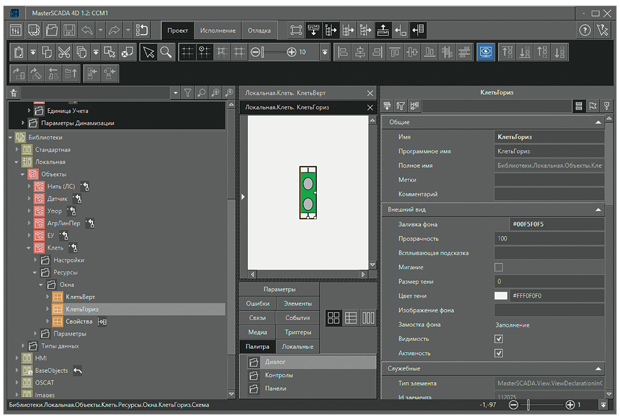Image resolution: width=620 pixels, height=419 pixels.
Task: Toggle the Мигание checkbox
Action: click(499, 267)
